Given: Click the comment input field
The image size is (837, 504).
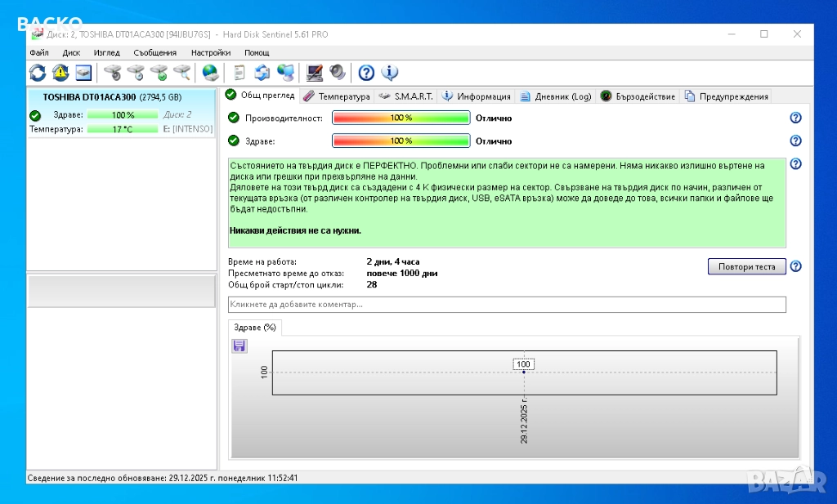Looking at the screenshot, I should pos(507,305).
